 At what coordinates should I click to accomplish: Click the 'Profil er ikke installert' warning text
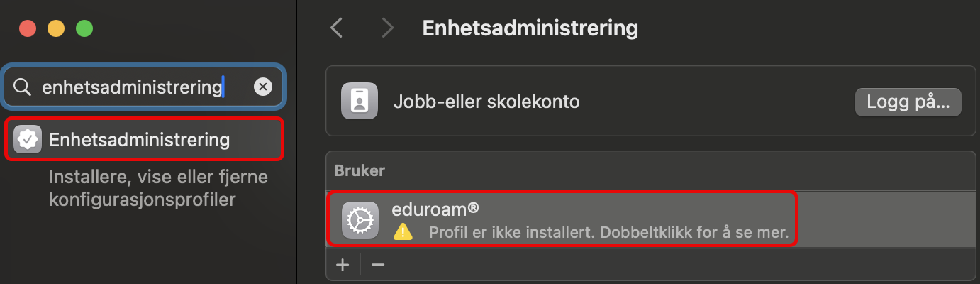(x=608, y=232)
